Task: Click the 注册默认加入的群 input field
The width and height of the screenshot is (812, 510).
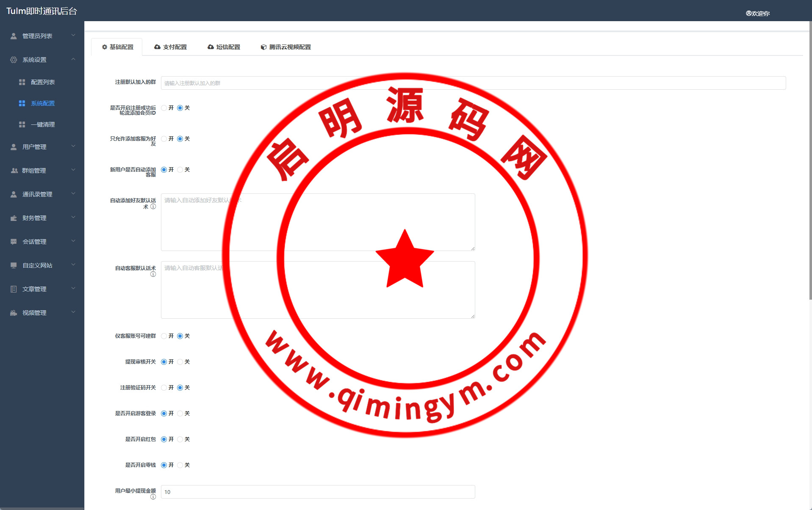Action: [x=473, y=83]
